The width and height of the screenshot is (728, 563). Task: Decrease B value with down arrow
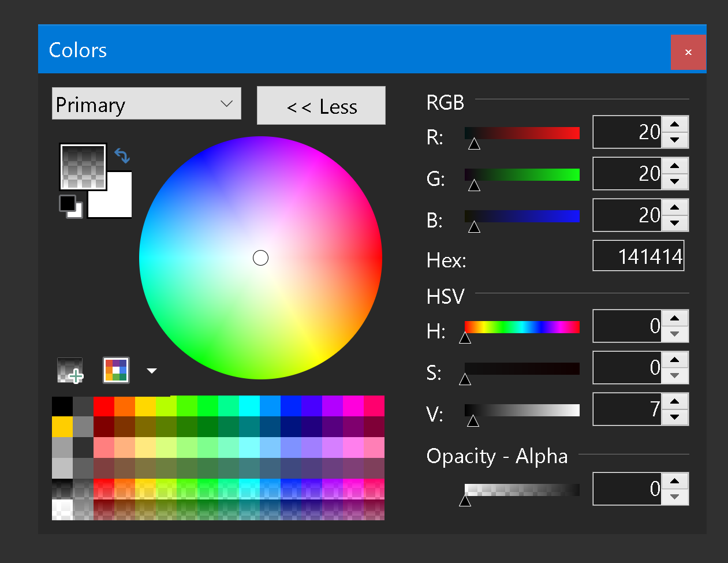[x=675, y=223]
